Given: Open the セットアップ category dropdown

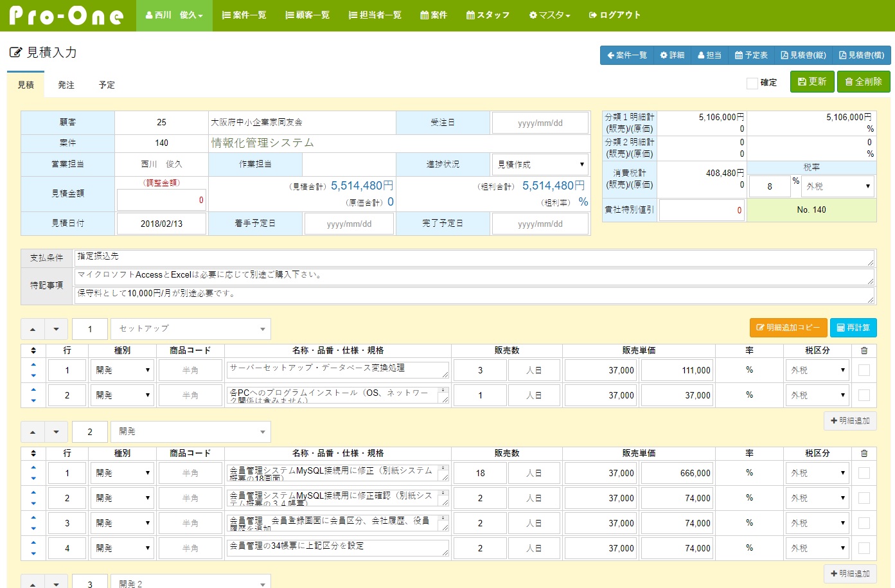Looking at the screenshot, I should point(191,329).
